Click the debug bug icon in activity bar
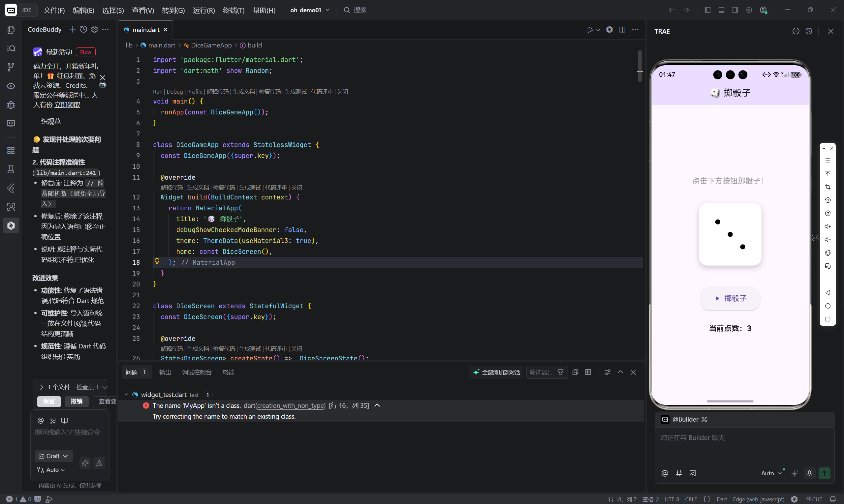The height and width of the screenshot is (504, 844). point(11,105)
